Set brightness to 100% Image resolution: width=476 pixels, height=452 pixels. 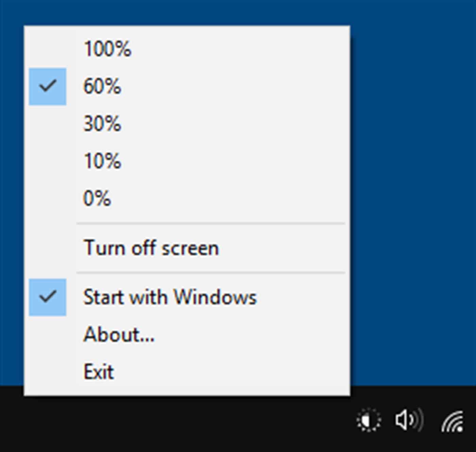[107, 49]
